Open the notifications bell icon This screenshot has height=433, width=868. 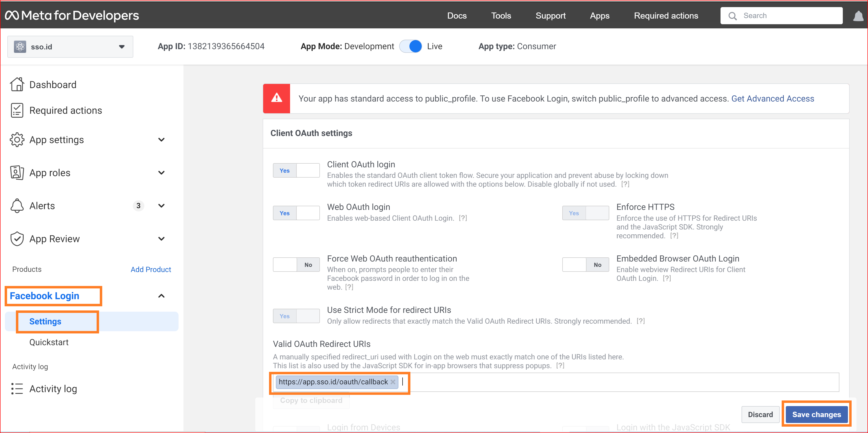click(x=858, y=16)
